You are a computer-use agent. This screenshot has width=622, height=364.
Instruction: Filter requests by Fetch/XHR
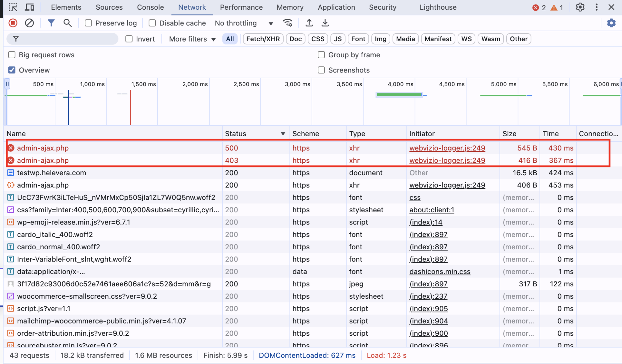point(262,39)
